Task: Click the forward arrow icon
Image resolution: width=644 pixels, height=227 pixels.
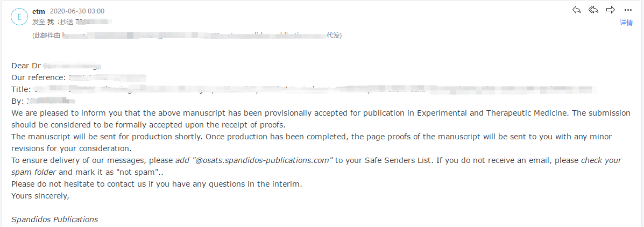Action: [611, 10]
